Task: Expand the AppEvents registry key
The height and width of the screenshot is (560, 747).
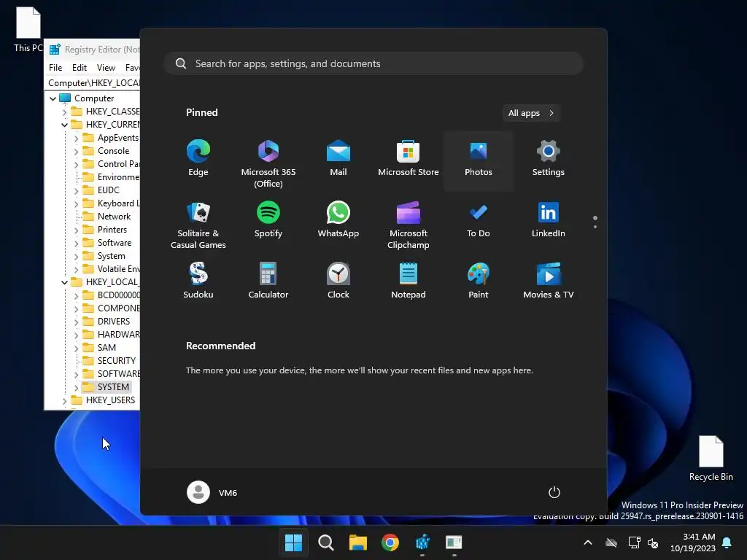Action: (x=76, y=138)
